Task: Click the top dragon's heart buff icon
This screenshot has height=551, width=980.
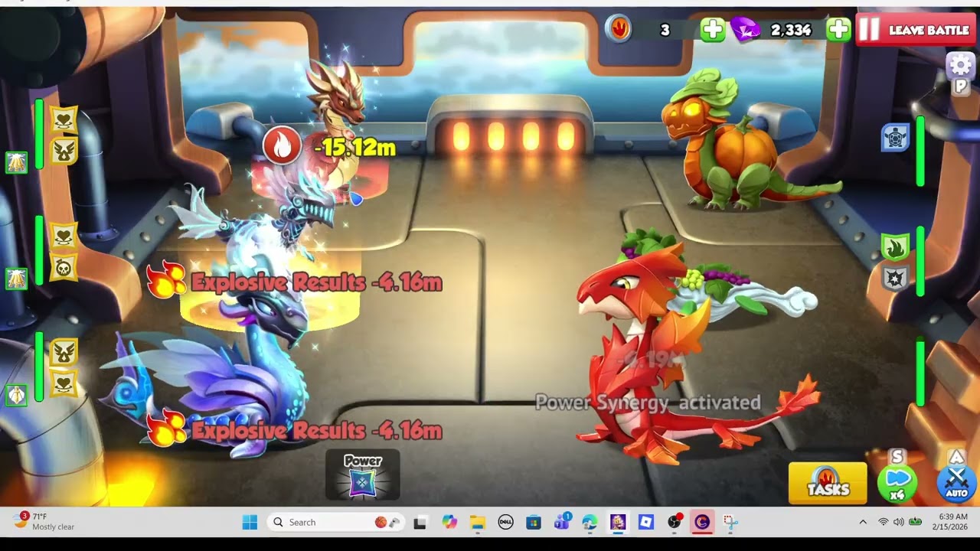Action: 64,119
